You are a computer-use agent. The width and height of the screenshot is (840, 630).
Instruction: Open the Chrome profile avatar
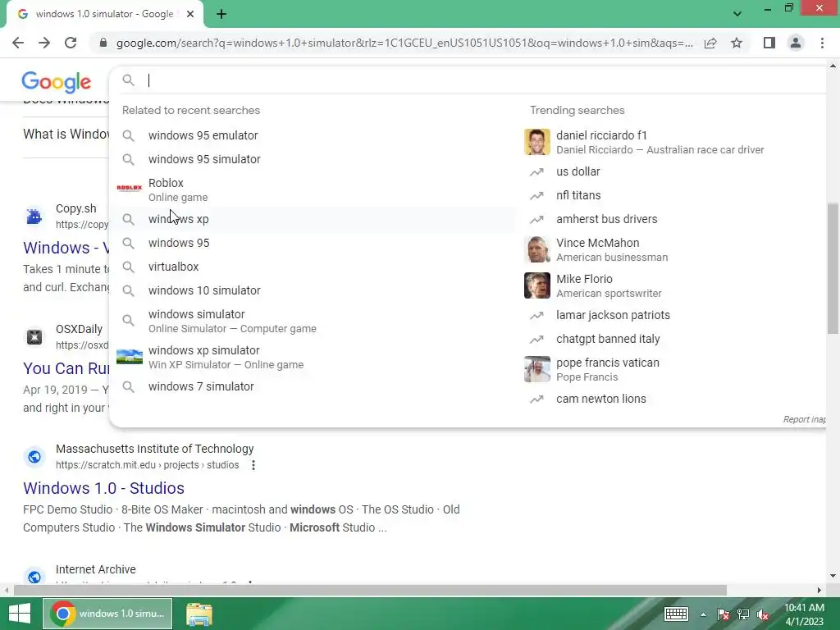tap(796, 43)
